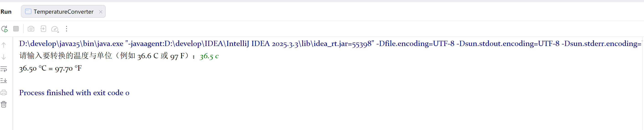Click the arrow-into-box icon in the toolbar

tap(43, 29)
